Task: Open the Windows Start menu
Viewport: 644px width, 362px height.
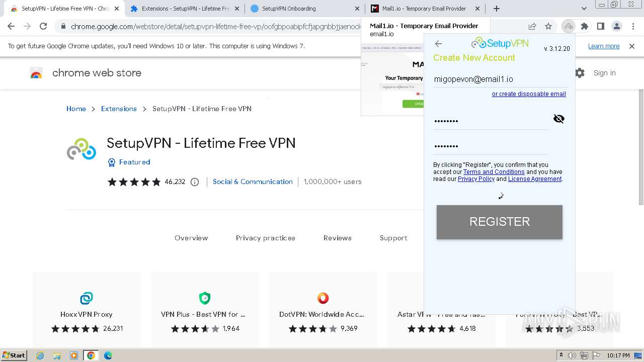Action: pos(14,355)
